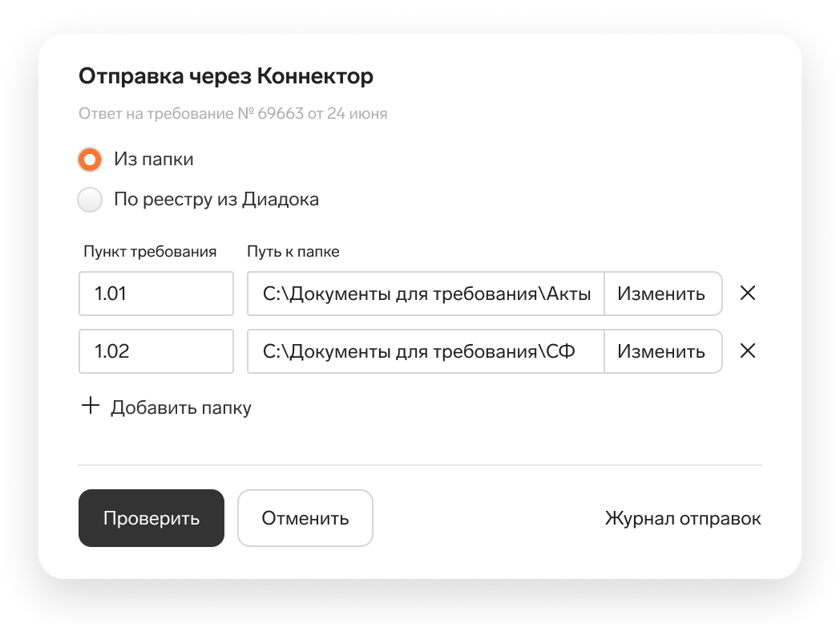Focus the requirement item field with 1.02

click(155, 351)
